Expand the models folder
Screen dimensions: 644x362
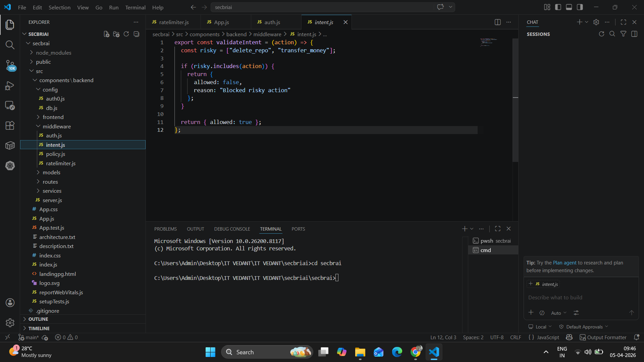(x=51, y=172)
